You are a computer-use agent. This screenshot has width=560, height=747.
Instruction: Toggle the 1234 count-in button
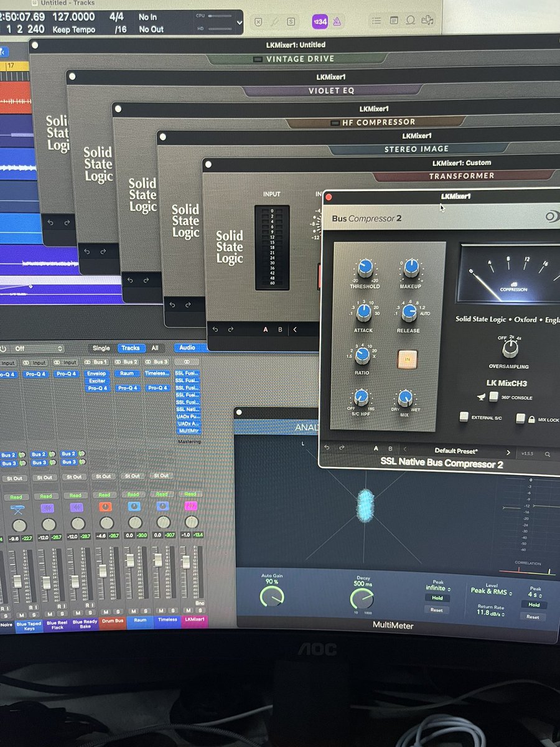(x=320, y=21)
